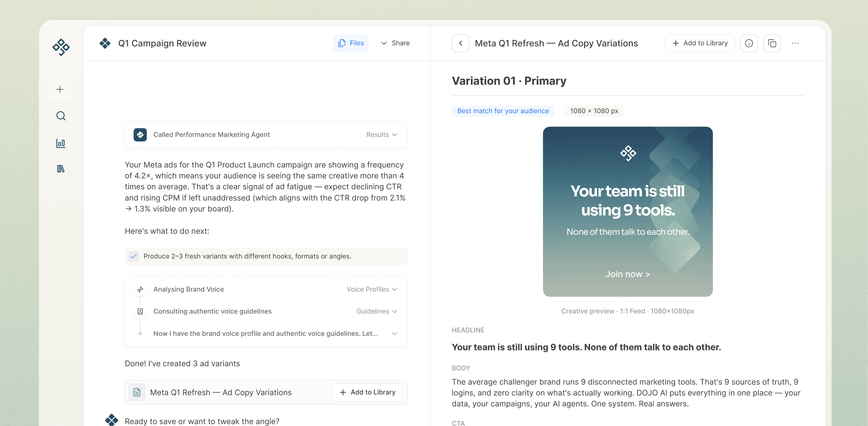This screenshot has height=426, width=868.
Task: Toggle the checkmark on 'Produce 2–3 fresh variants'
Action: (134, 256)
